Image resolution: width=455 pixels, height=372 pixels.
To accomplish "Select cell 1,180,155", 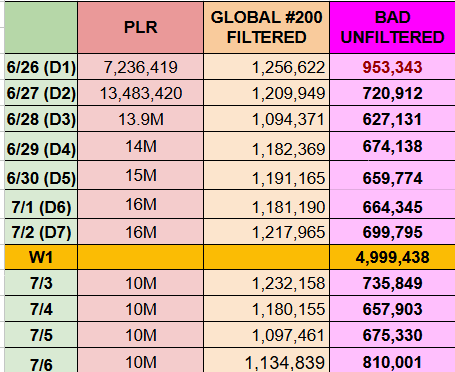I will point(266,309).
